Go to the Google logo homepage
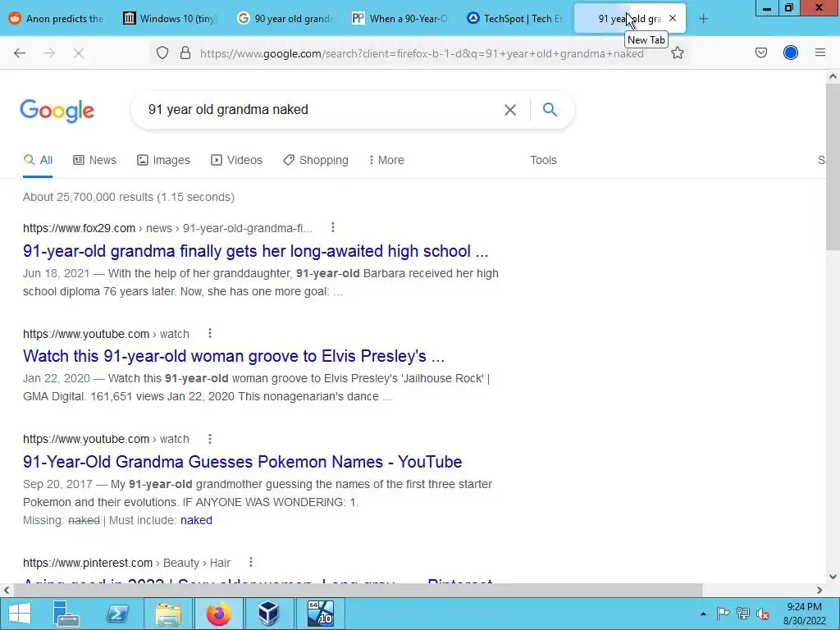 57,111
